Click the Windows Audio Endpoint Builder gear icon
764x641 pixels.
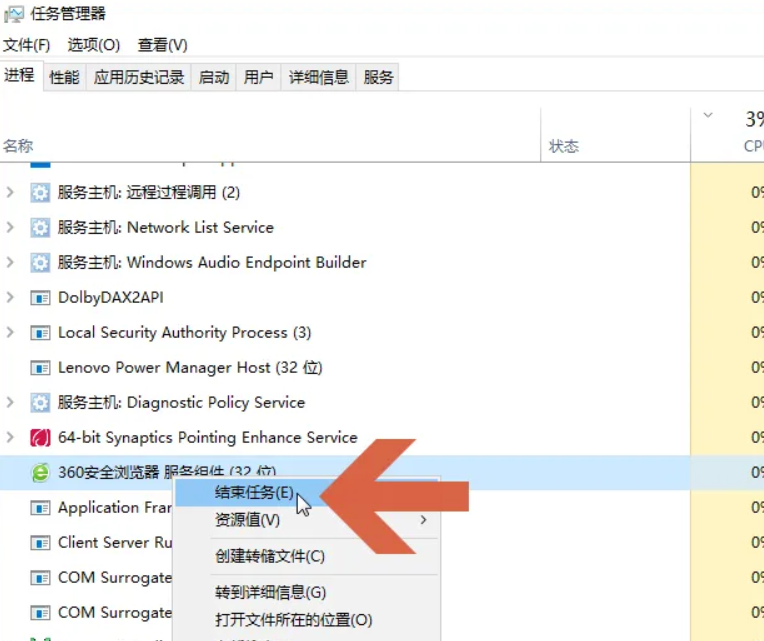coord(40,263)
